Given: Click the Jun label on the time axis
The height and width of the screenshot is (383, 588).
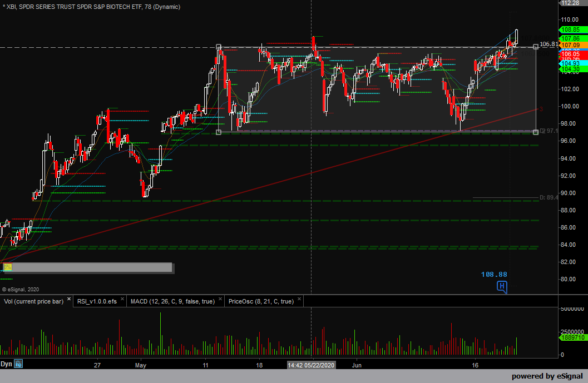Looking at the screenshot, I should (357, 365).
